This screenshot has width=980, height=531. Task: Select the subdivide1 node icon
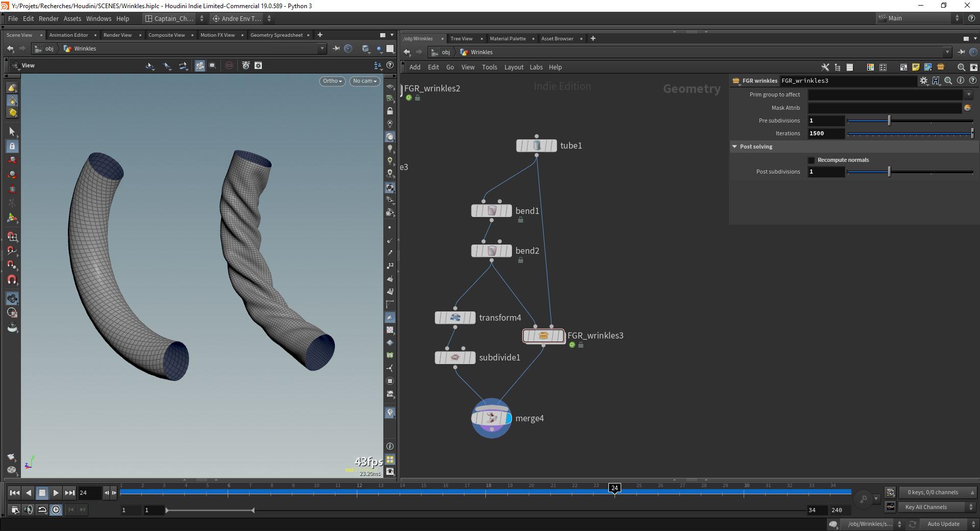click(455, 358)
